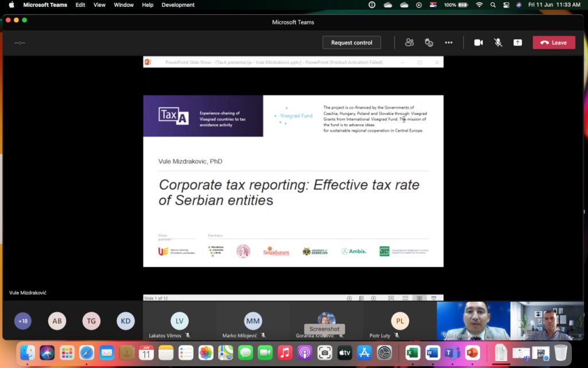The width and height of the screenshot is (588, 368).
Task: Launch PowerPoint from the Dock
Action: [x=472, y=352]
